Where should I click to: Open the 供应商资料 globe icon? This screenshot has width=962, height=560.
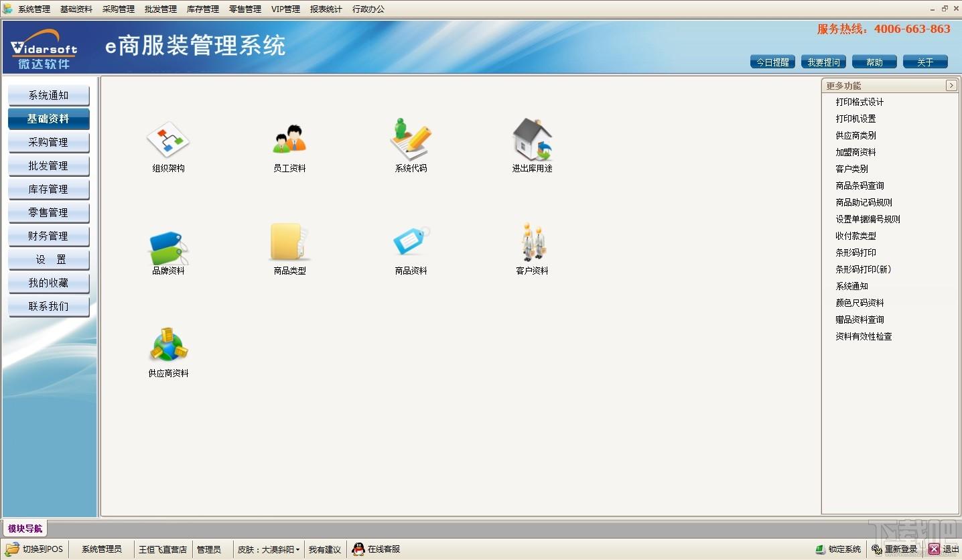point(168,345)
